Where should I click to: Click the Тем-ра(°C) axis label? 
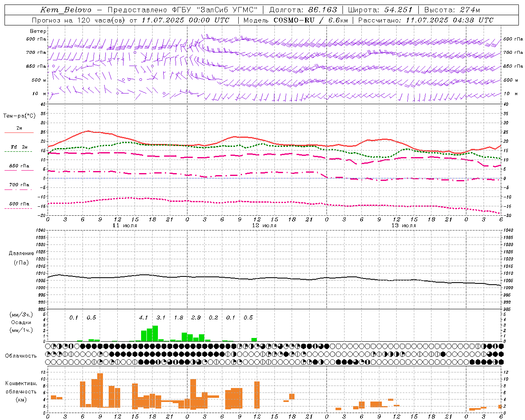click(19, 116)
